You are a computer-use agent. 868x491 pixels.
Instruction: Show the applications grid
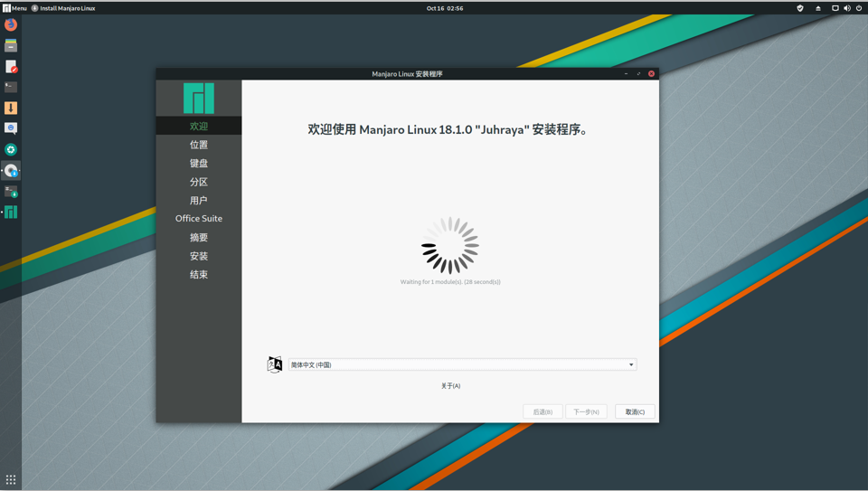11,479
